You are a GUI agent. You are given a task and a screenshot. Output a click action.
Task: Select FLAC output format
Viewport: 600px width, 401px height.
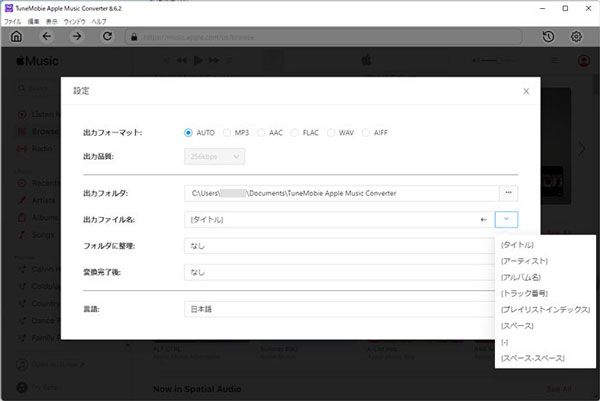(295, 133)
